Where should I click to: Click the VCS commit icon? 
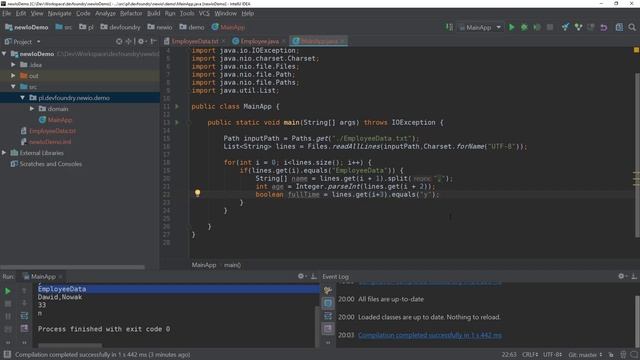point(578,27)
